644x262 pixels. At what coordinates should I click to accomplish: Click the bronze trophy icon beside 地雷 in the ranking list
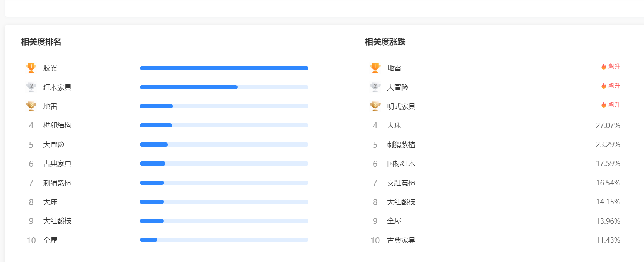pos(31,106)
